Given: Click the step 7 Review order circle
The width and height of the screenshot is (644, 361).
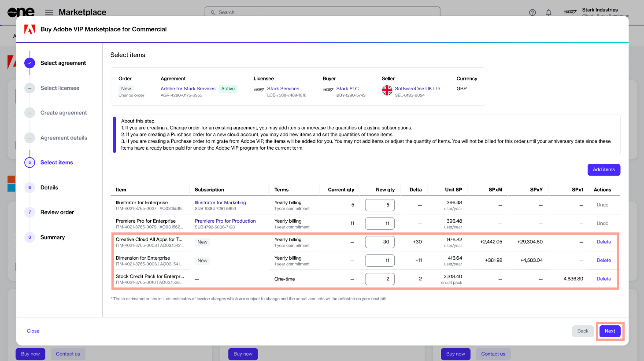Looking at the screenshot, I should click(x=30, y=212).
